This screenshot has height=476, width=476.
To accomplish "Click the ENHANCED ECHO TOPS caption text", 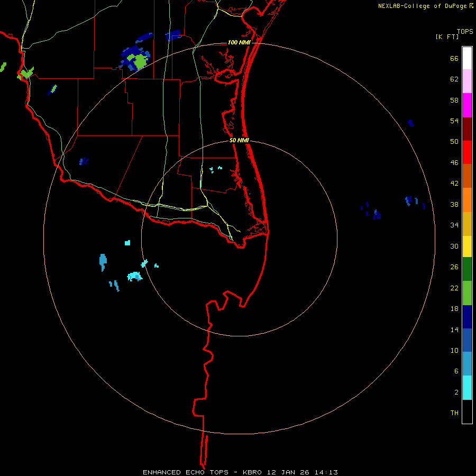I will (x=186, y=472).
